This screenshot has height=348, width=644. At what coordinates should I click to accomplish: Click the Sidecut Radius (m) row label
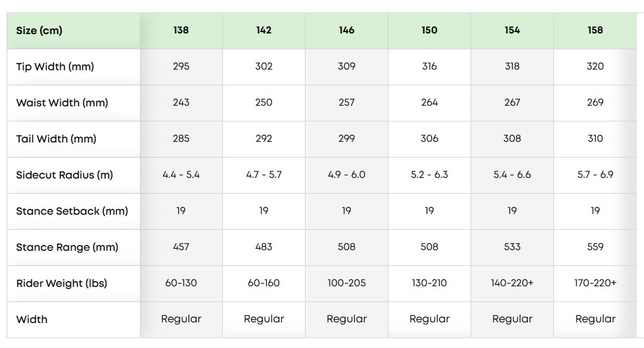64,175
